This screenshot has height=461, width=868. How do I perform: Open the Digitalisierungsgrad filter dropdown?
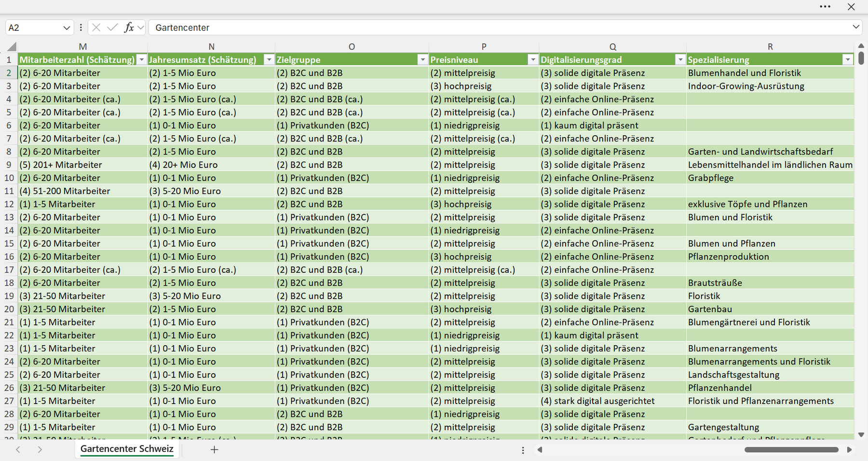[680, 60]
